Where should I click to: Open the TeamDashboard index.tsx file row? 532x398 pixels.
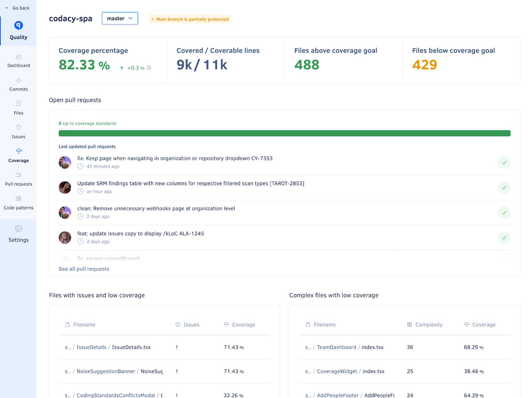[x=405, y=347]
